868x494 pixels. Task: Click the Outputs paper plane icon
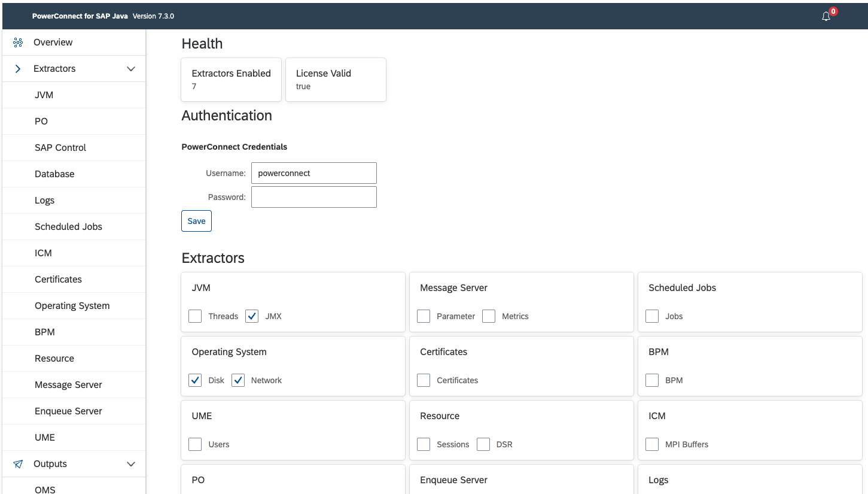tap(18, 464)
